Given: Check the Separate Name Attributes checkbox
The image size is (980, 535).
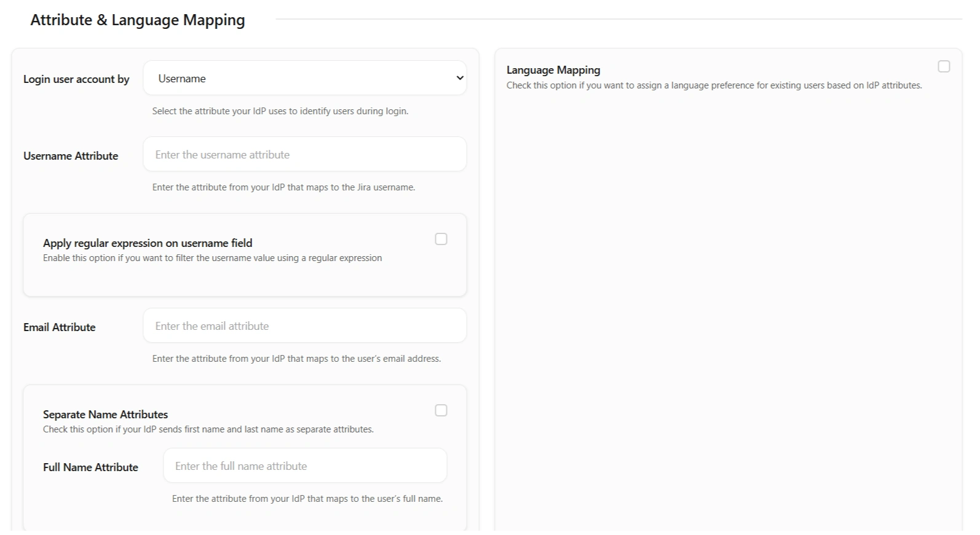Looking at the screenshot, I should 441,410.
